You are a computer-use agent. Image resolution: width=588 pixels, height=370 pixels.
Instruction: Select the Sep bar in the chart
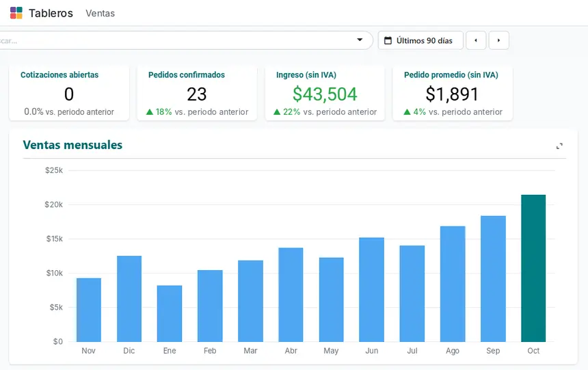[493, 279]
